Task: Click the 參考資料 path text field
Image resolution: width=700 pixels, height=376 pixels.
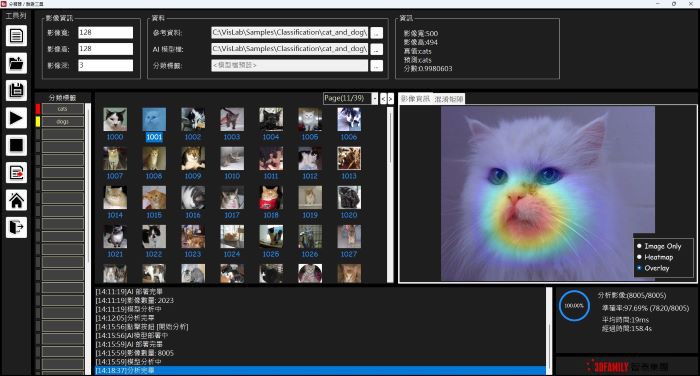Action: coord(290,33)
